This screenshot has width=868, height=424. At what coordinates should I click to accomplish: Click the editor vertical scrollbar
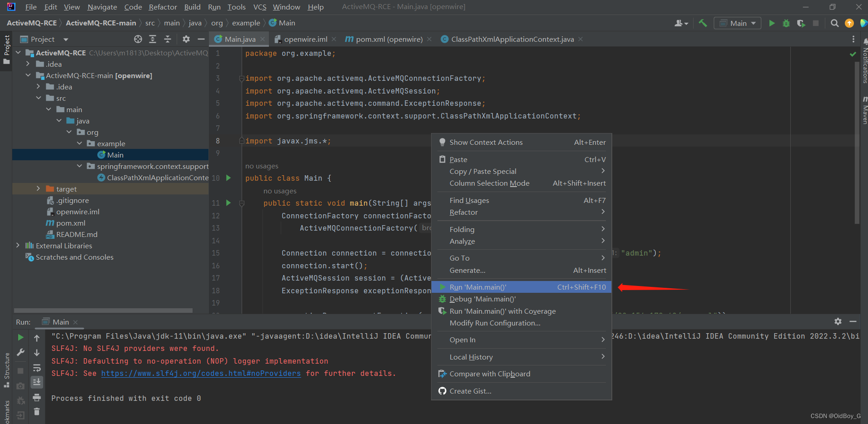[x=857, y=142]
